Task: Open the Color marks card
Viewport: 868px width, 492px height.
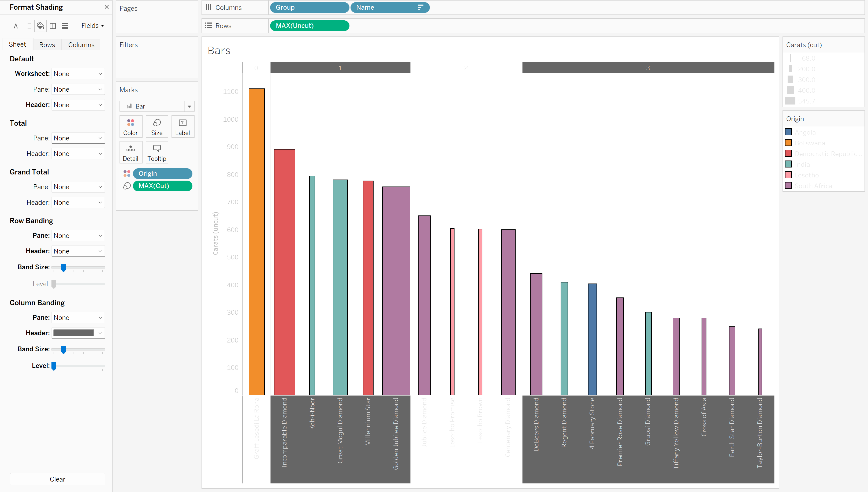Action: click(x=131, y=127)
